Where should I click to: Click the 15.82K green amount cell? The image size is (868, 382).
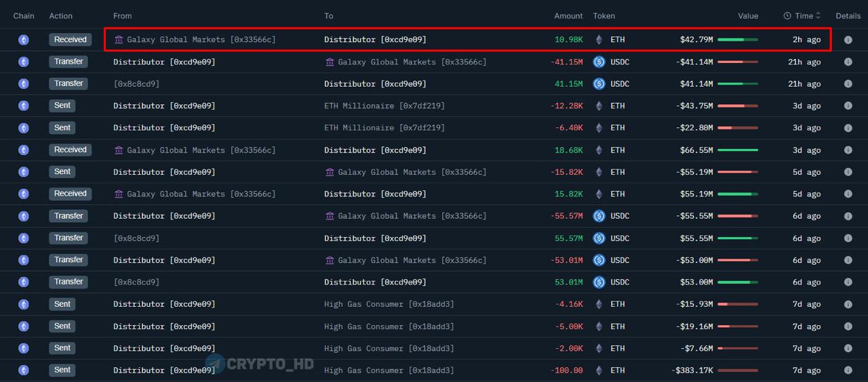(x=569, y=194)
